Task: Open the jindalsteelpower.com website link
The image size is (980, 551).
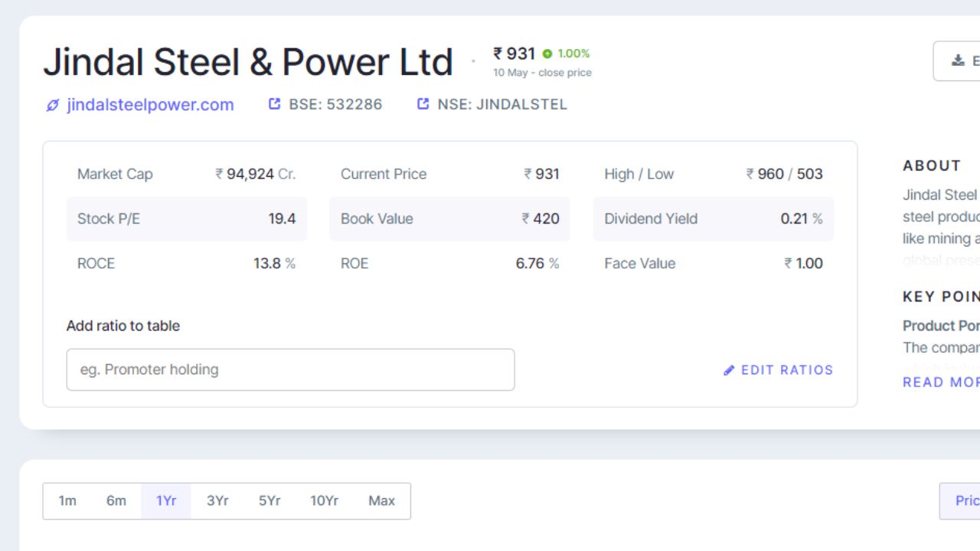Action: 150,105
